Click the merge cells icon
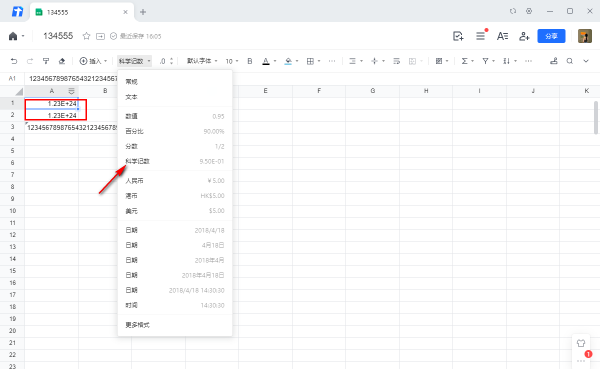 (412, 61)
